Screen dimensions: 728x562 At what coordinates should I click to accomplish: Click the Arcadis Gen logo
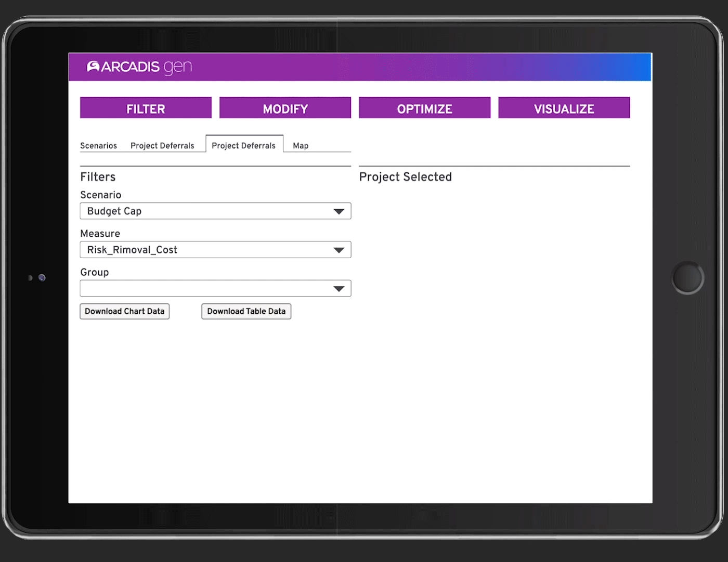[139, 67]
